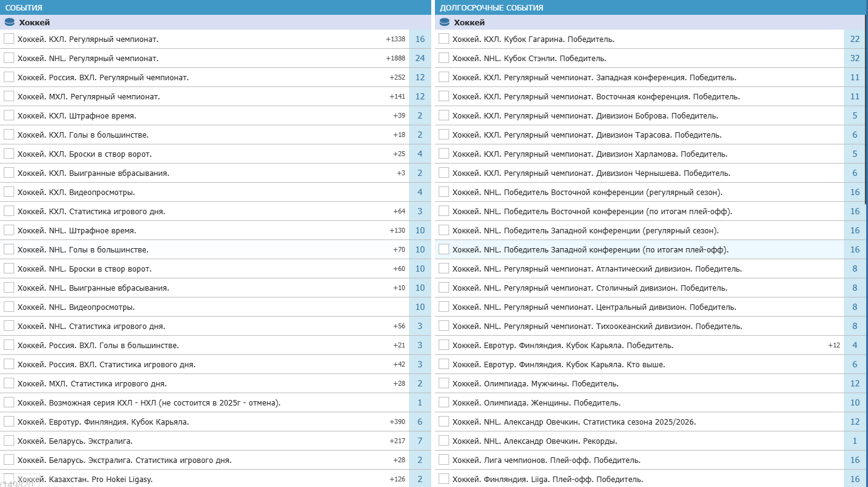Expand the +1338 extras for КХЛ regular championship
The image size is (868, 487).
coord(395,40)
